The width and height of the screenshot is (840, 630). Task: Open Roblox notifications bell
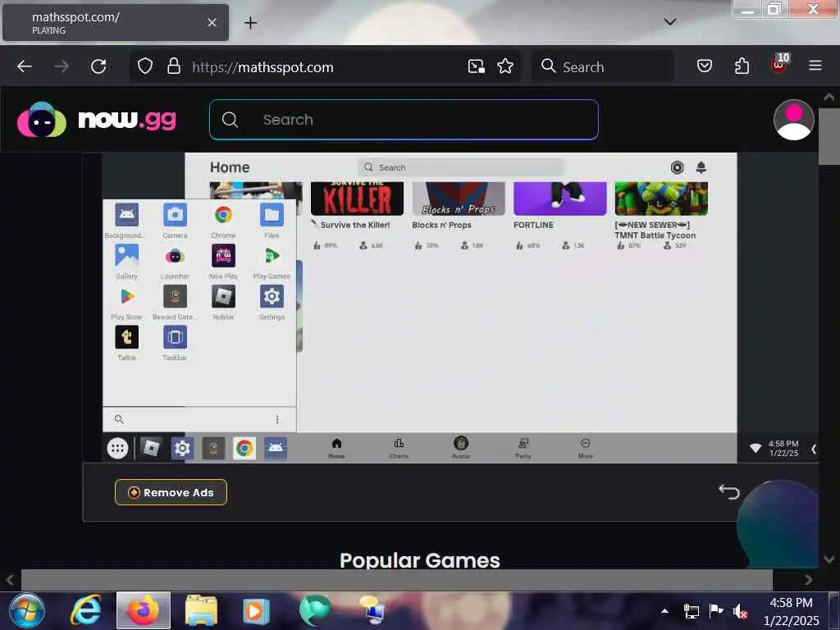tap(701, 167)
